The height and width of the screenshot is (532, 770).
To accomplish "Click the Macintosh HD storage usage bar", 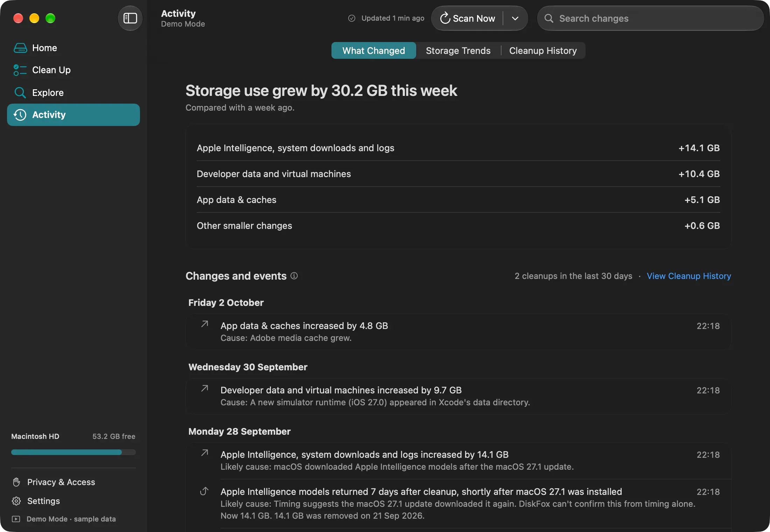I will (73, 452).
